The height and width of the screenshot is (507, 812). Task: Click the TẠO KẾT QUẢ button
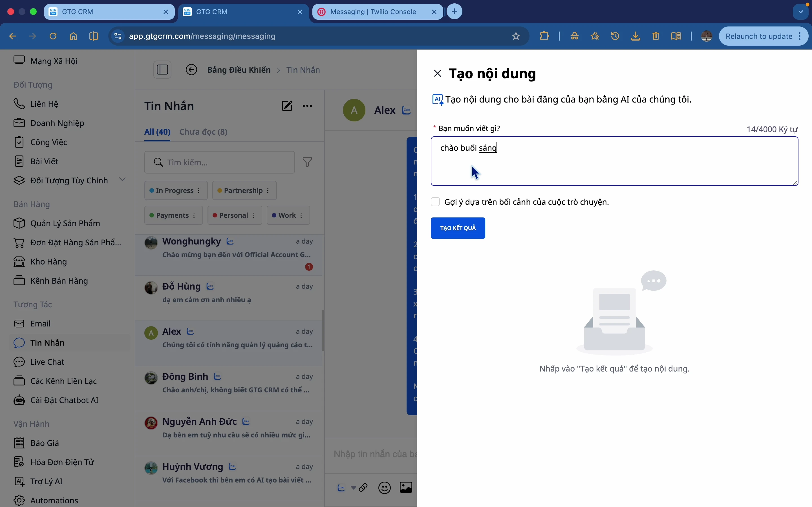(458, 228)
